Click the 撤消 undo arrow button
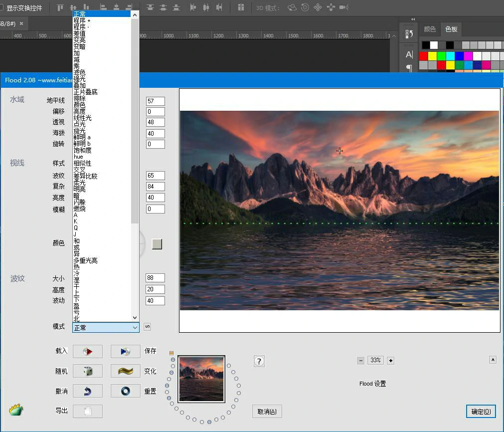504x432 pixels. (x=88, y=391)
